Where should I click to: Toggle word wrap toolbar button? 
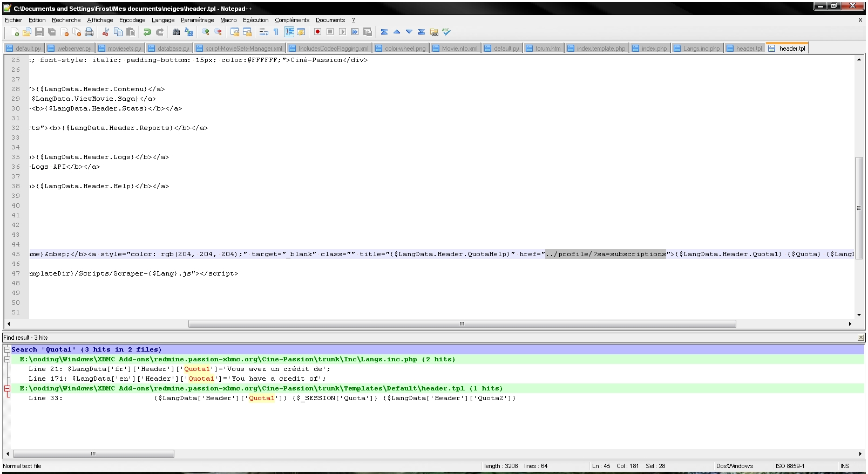tap(264, 32)
